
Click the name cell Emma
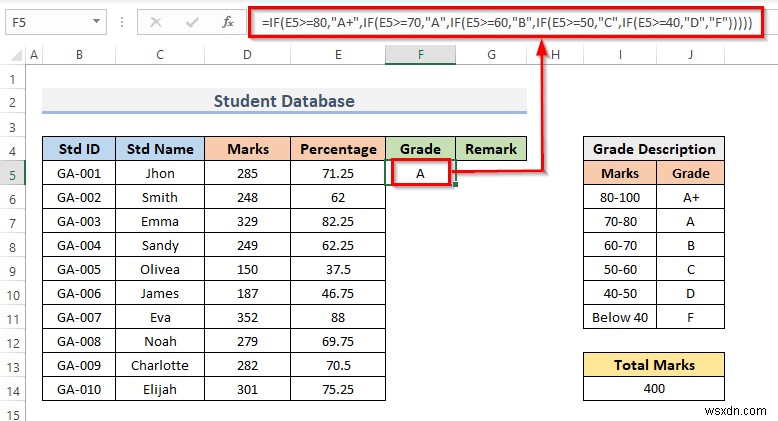[x=160, y=221]
